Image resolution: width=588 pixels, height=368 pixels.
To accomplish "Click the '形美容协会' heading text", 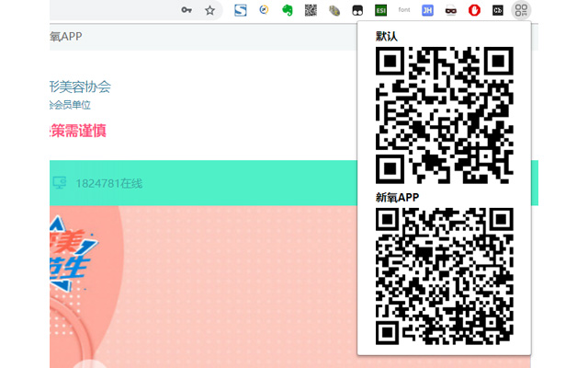I will pos(80,86).
